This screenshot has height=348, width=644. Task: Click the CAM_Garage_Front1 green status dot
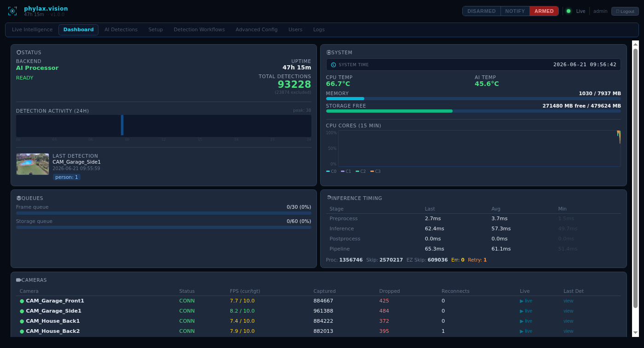point(22,301)
